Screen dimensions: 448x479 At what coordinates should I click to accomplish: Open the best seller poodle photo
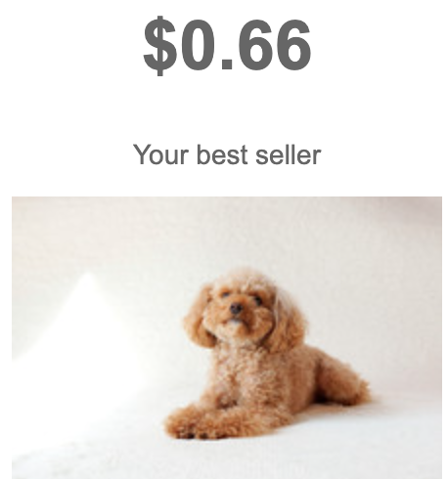[x=227, y=337]
